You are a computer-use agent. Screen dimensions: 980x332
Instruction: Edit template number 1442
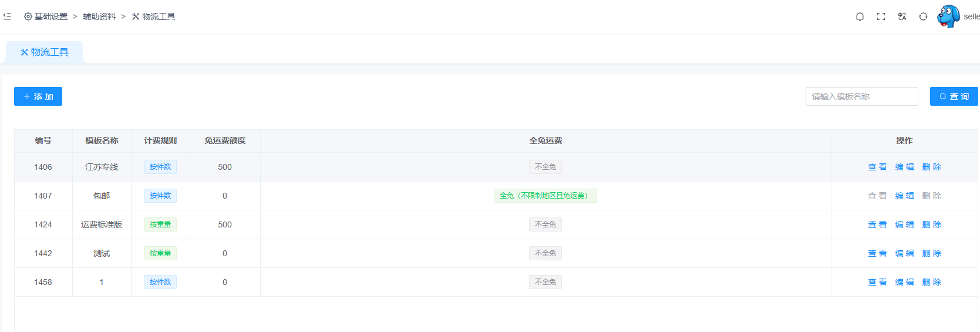pyautogui.click(x=904, y=253)
